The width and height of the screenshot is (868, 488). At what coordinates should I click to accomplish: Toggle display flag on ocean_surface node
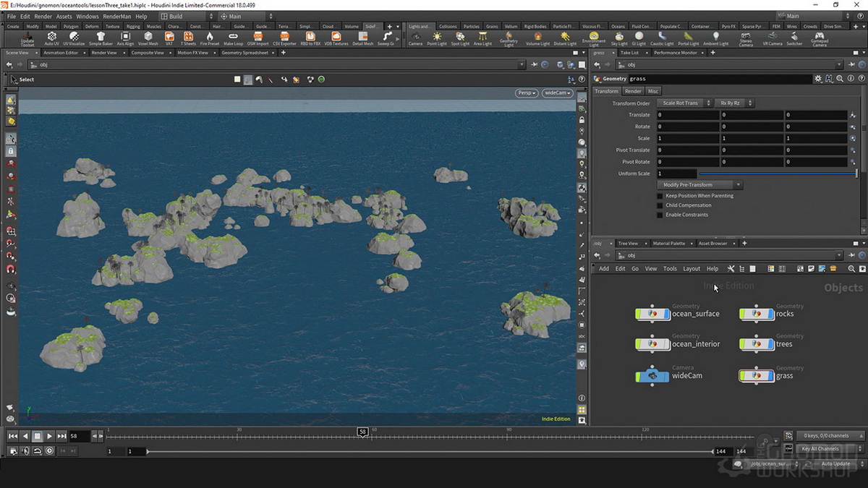point(668,314)
